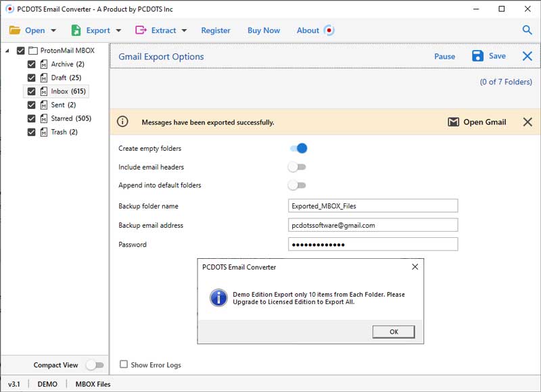Click the "v3.1" status bar text
This screenshot has height=392, width=541.
[14, 384]
